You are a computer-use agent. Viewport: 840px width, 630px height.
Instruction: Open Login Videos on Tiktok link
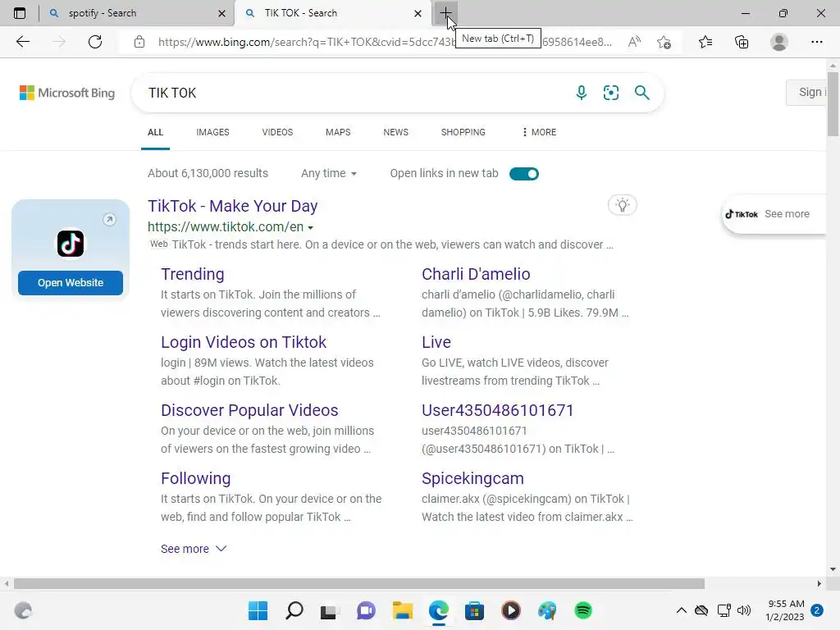[244, 342]
